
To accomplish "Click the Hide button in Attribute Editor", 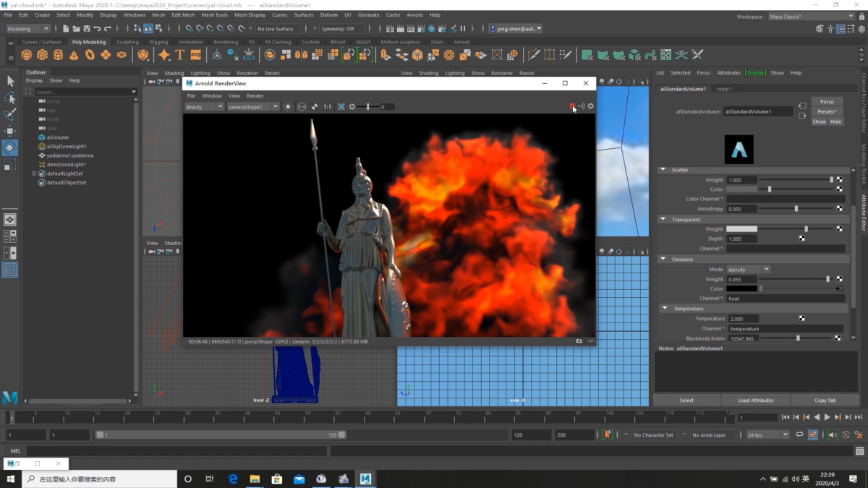I will 835,121.
